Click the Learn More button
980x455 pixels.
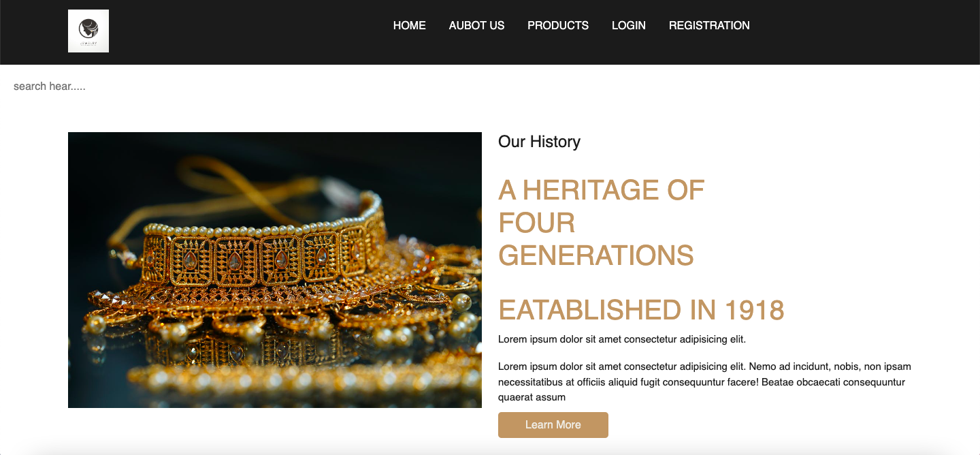coord(553,425)
